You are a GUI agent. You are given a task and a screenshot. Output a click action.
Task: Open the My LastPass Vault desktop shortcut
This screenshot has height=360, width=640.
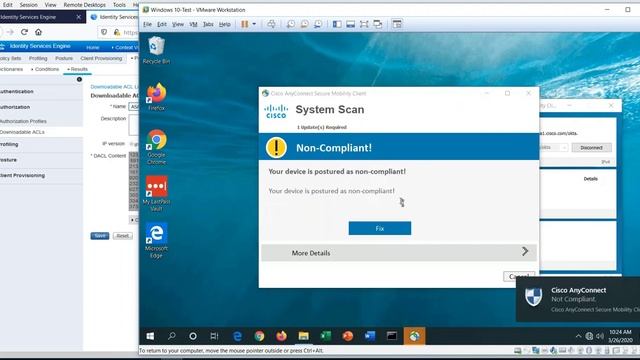pyautogui.click(x=156, y=193)
